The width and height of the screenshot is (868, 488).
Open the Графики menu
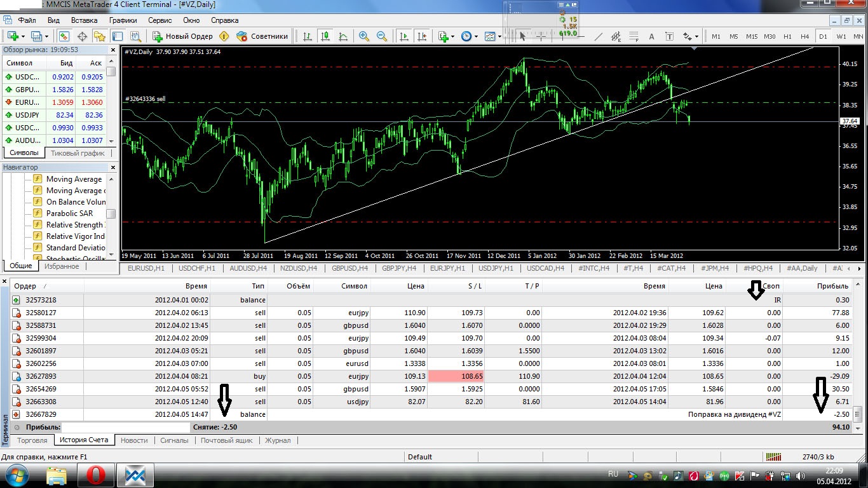tap(123, 20)
